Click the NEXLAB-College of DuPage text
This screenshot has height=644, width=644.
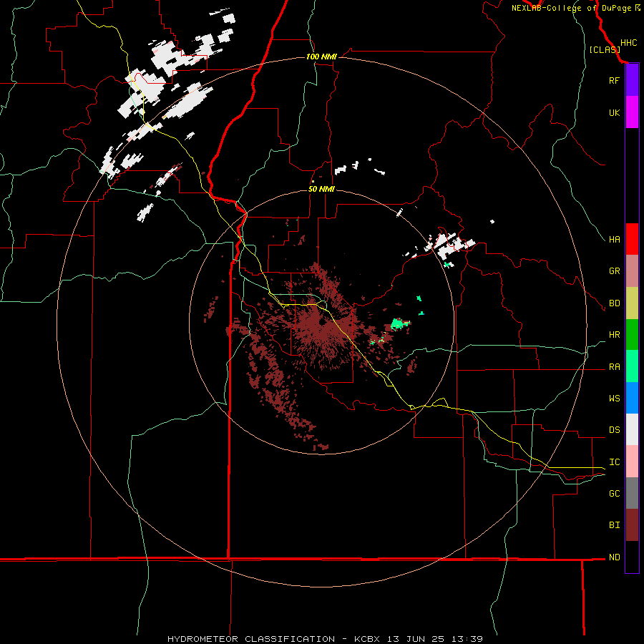(571, 8)
